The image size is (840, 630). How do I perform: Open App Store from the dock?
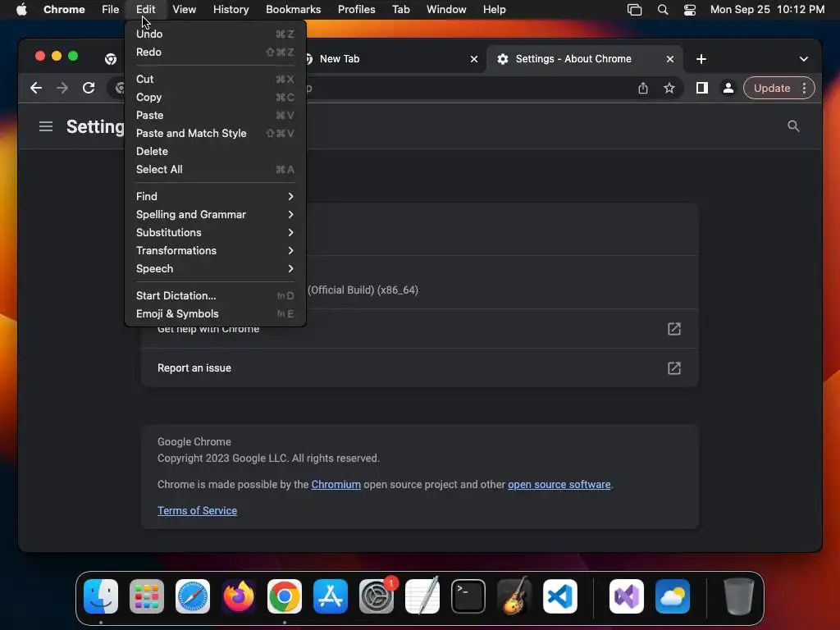coord(331,596)
